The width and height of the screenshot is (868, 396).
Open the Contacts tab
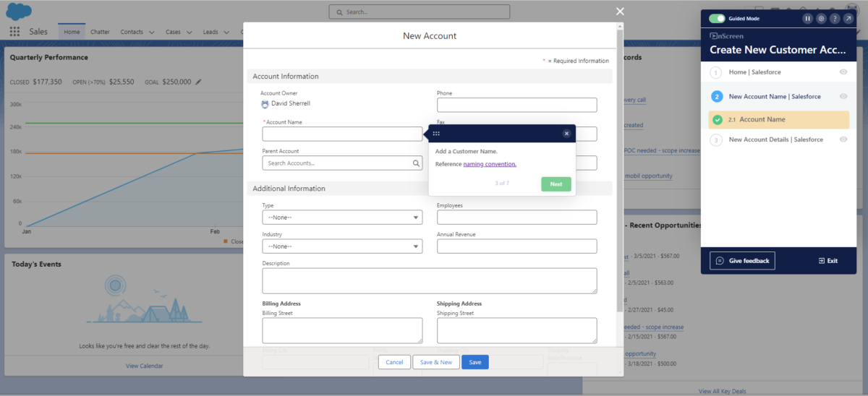(132, 32)
